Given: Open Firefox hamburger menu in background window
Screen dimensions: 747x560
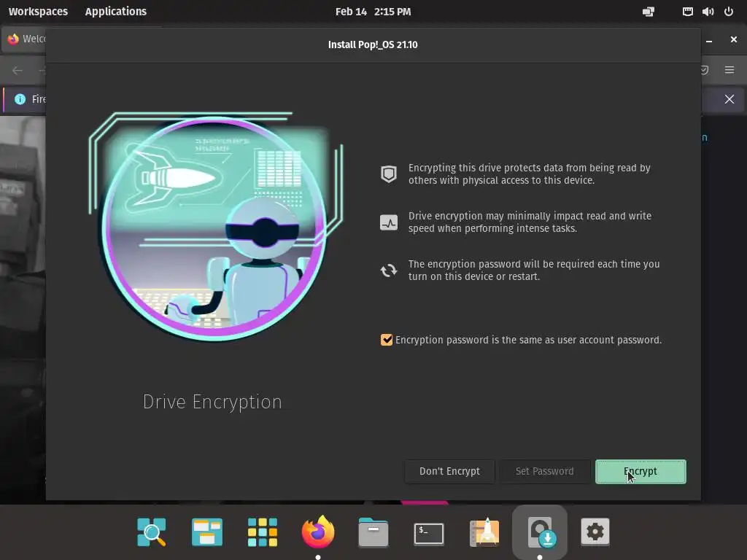Looking at the screenshot, I should (x=729, y=70).
